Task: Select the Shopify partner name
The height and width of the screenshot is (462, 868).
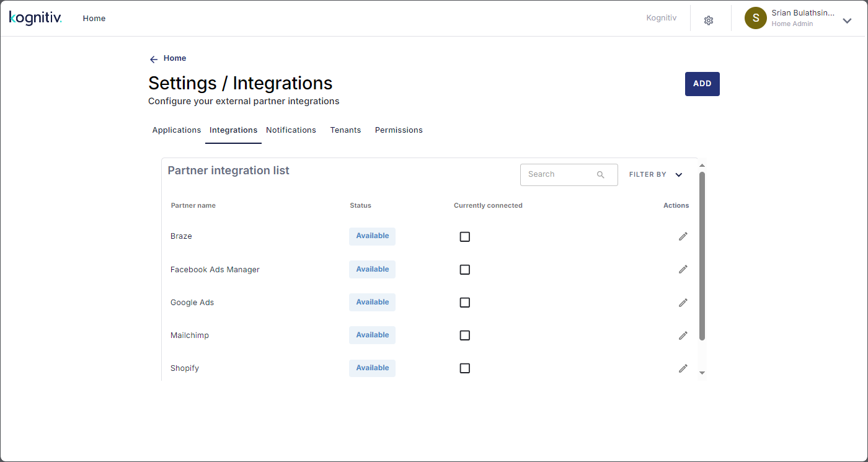Action: point(185,368)
